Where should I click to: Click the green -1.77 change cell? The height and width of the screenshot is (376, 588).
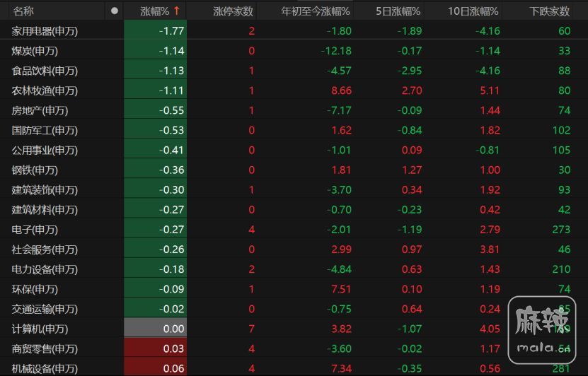pyautogui.click(x=155, y=31)
